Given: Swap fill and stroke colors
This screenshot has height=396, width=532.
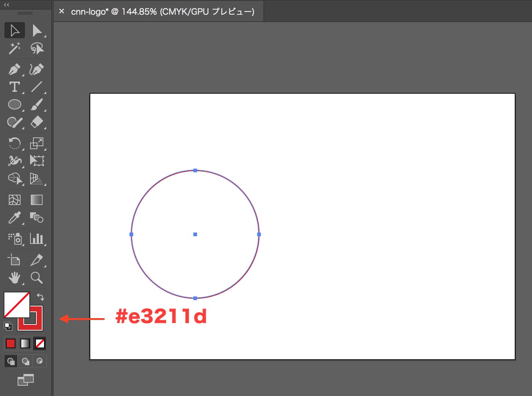Looking at the screenshot, I should (40, 297).
